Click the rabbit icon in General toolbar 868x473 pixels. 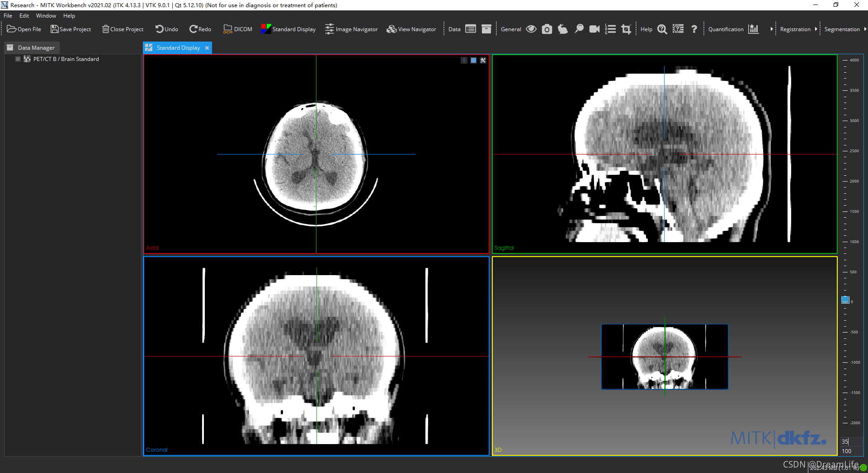563,29
